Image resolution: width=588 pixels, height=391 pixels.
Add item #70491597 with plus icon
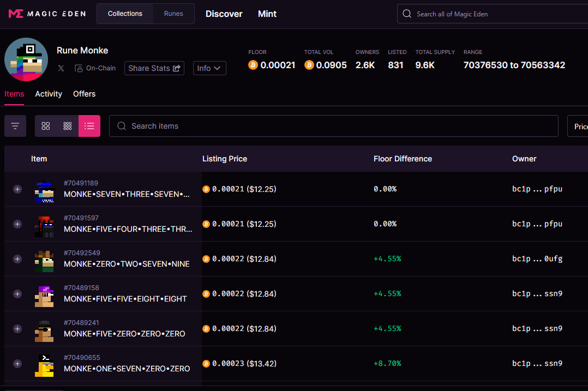pos(17,224)
